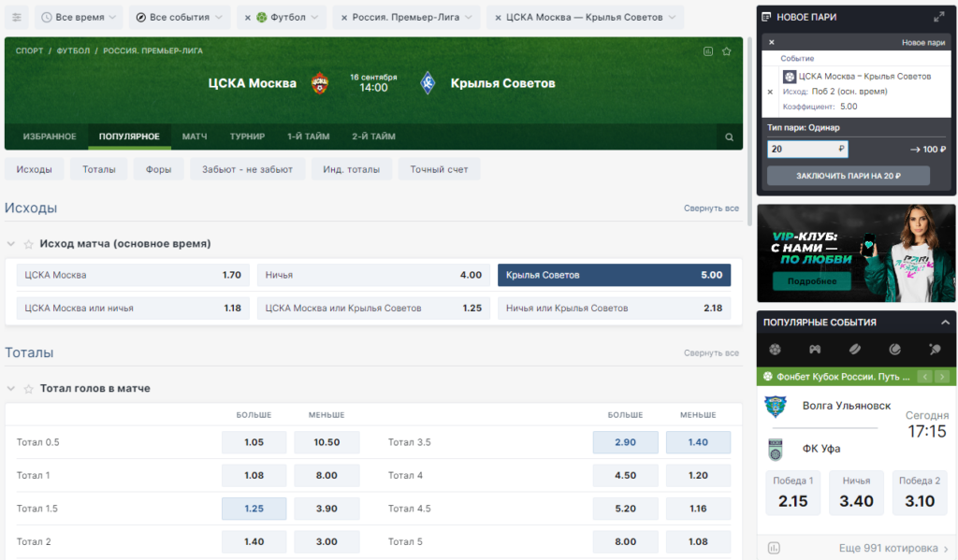Select the ЦСКА Москва 1.70 outcome

coord(133,275)
